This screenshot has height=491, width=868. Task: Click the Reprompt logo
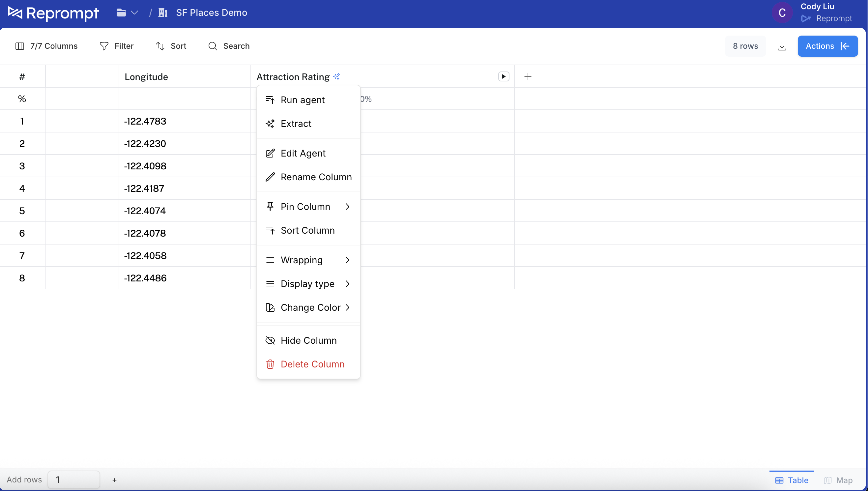pyautogui.click(x=53, y=14)
